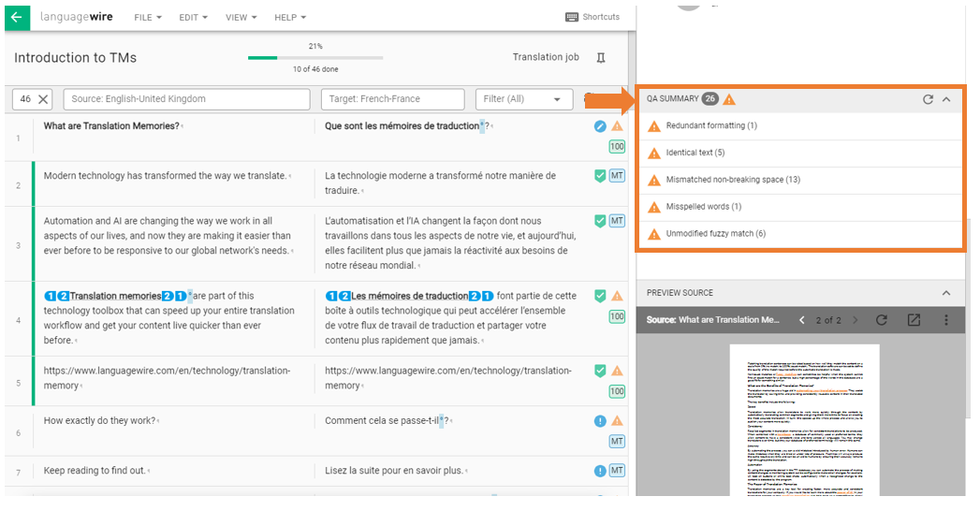This screenshot has width=980, height=511.
Task: Click blue exclamation status on segment 7
Action: click(x=600, y=471)
